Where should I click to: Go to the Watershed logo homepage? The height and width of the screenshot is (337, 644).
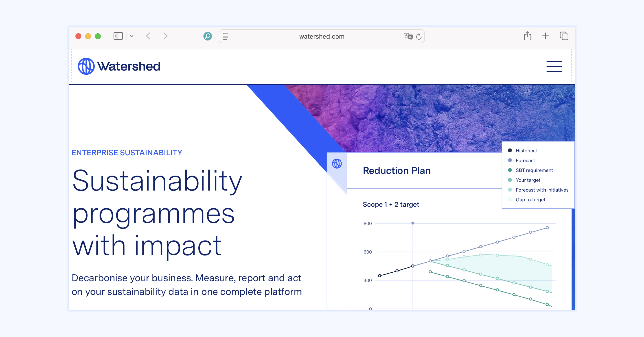pos(119,66)
